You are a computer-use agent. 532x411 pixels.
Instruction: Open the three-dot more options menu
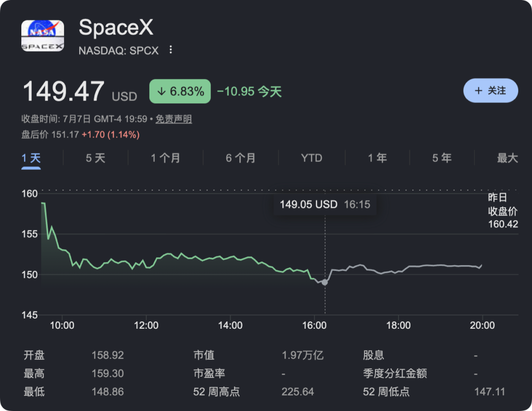(170, 50)
